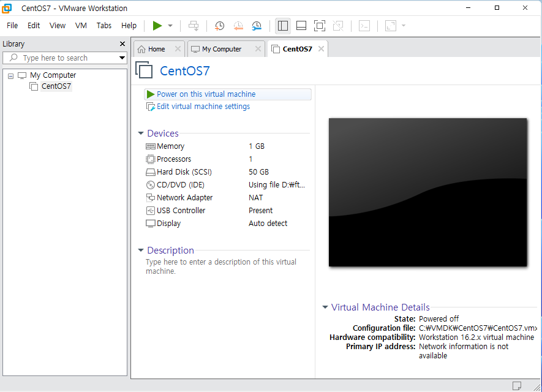Click the USB Controller icon
The image size is (542, 392).
pos(151,211)
